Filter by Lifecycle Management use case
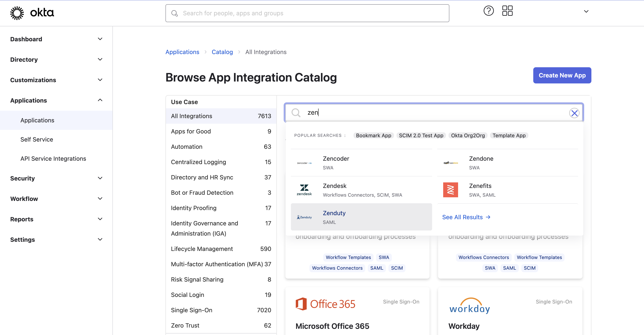Screen dimensions: 644x335 coord(202,249)
